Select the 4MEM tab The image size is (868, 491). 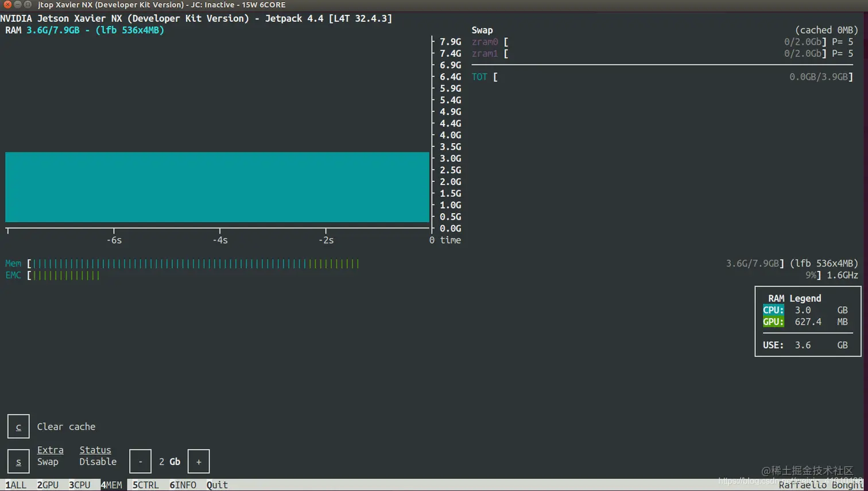coord(111,485)
